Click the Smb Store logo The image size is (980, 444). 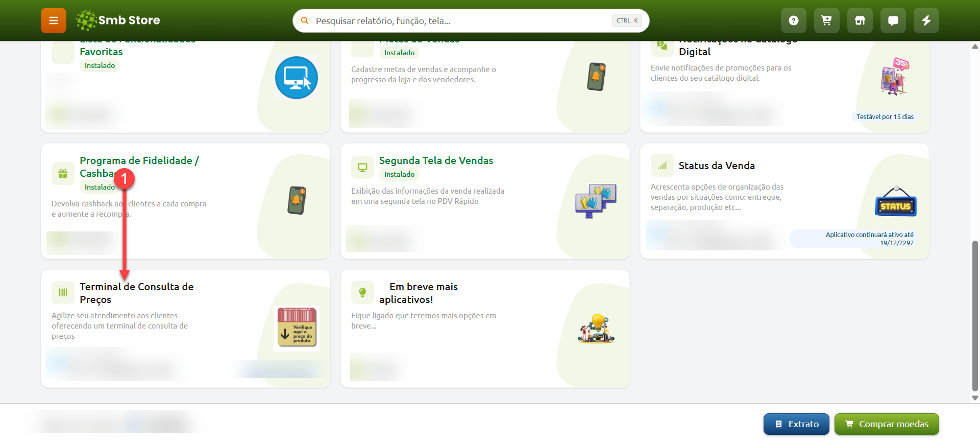coord(118,20)
